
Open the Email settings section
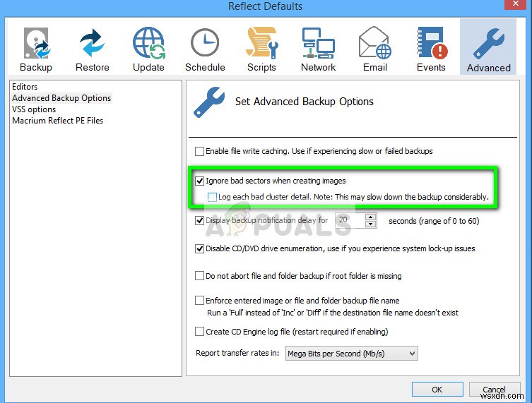point(375,49)
